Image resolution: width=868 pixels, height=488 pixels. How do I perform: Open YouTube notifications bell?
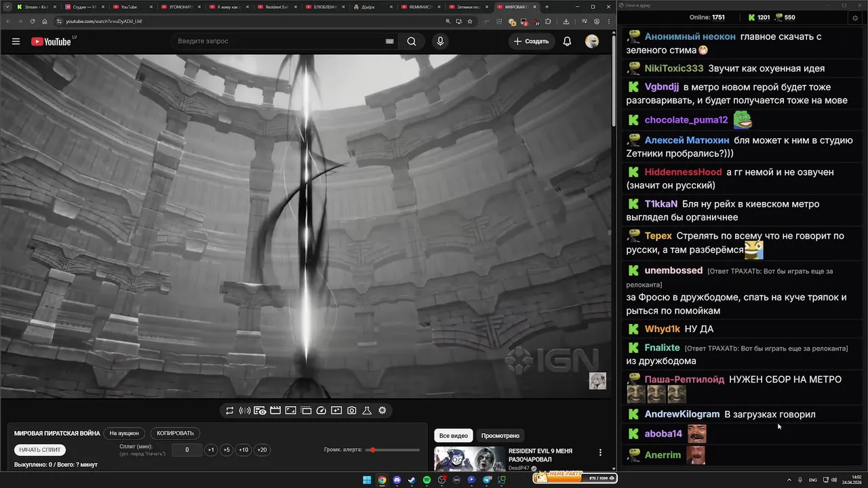567,41
